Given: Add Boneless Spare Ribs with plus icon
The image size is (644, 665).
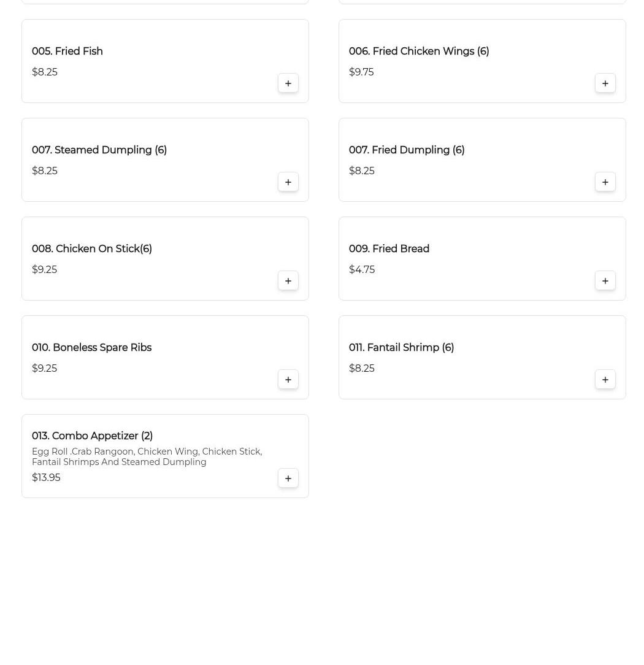Looking at the screenshot, I should 288,380.
